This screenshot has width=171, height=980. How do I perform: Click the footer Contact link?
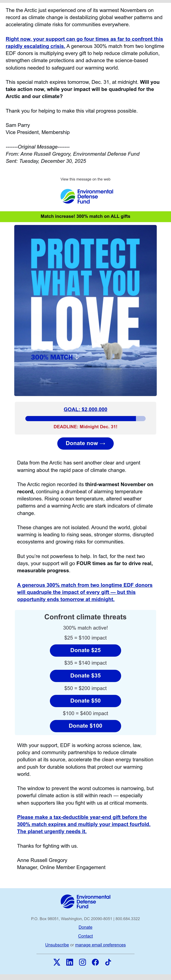pos(85,936)
